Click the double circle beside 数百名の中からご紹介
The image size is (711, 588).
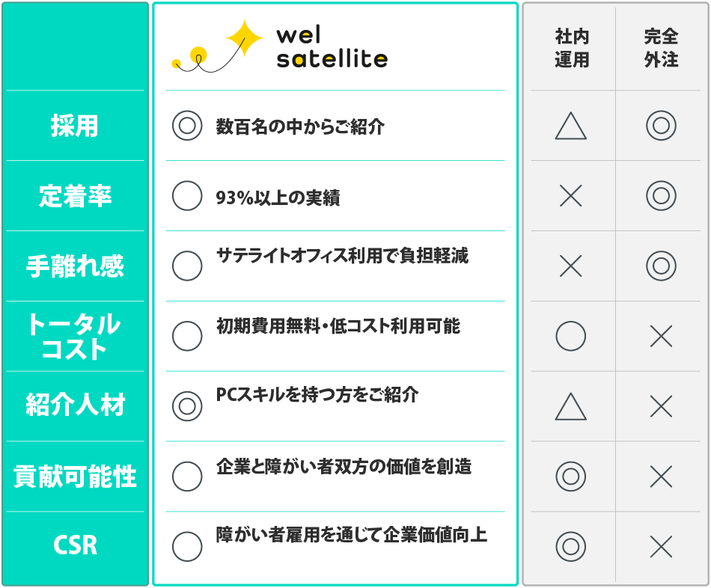(x=187, y=126)
